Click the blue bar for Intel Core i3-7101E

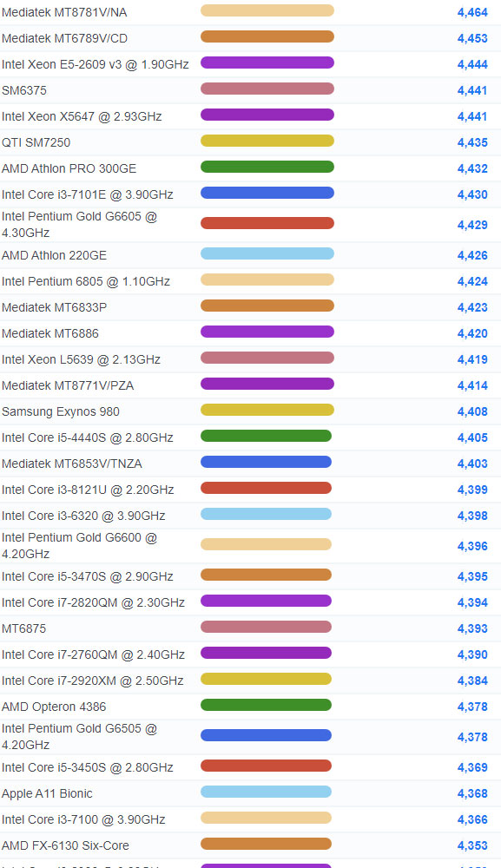point(267,193)
